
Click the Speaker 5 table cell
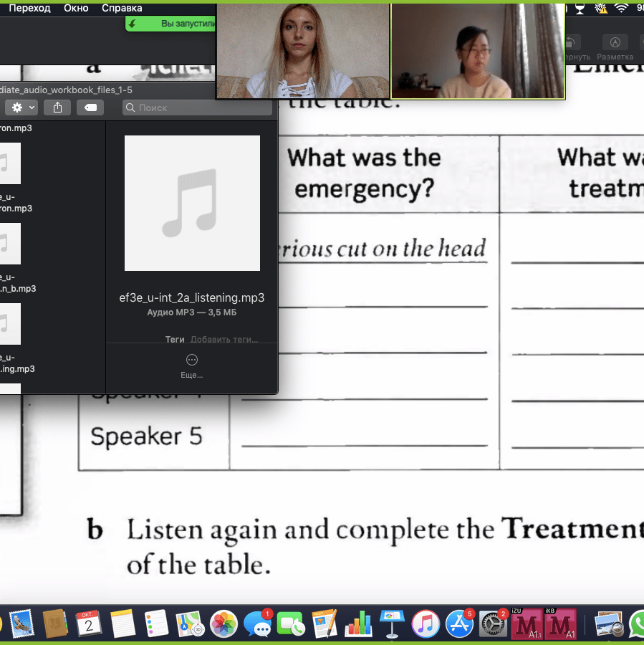click(x=146, y=436)
